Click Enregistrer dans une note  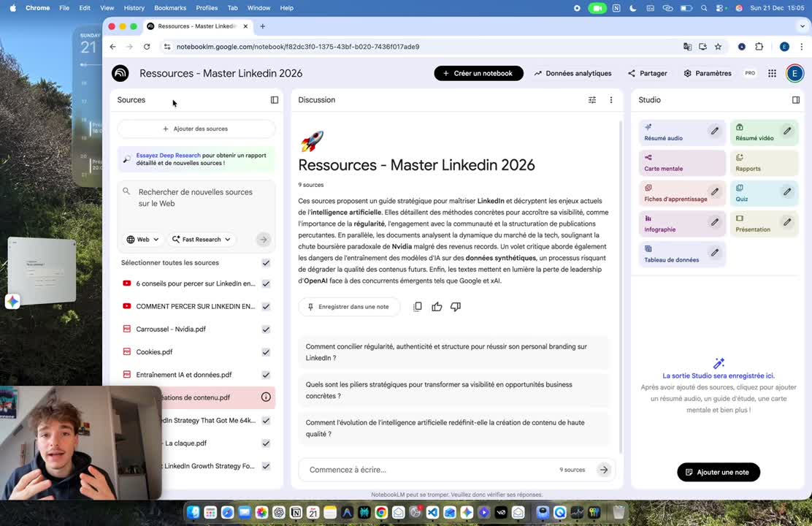pos(348,307)
